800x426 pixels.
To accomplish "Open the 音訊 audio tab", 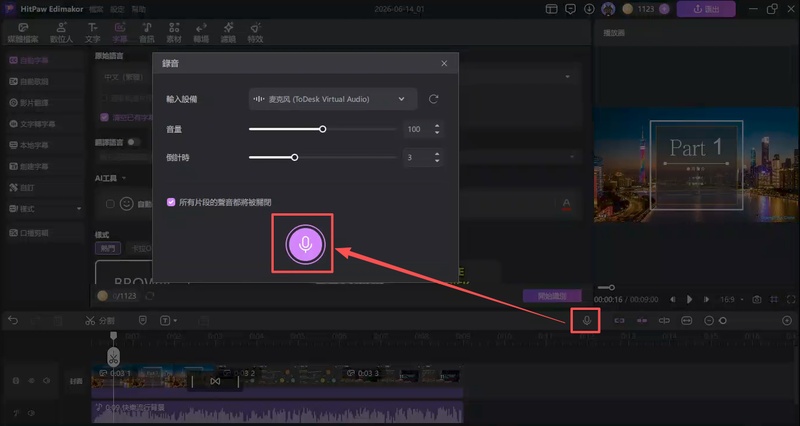I will click(147, 33).
